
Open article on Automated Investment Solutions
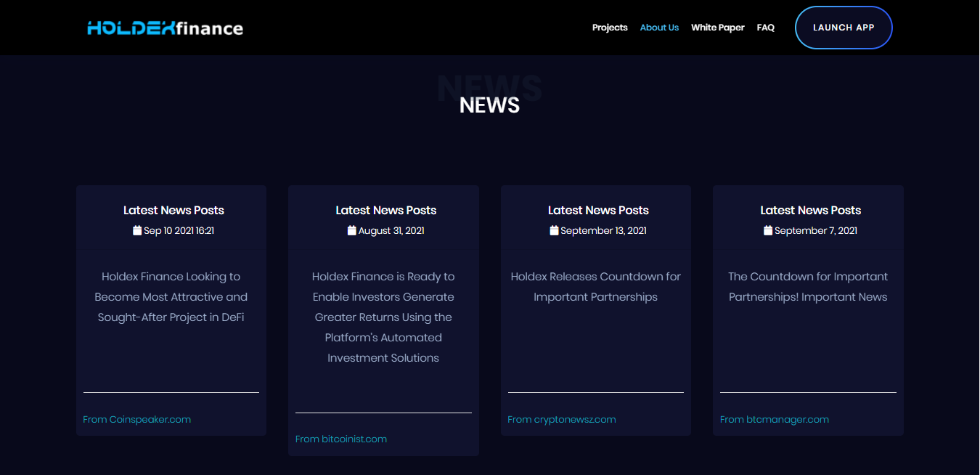point(383,317)
